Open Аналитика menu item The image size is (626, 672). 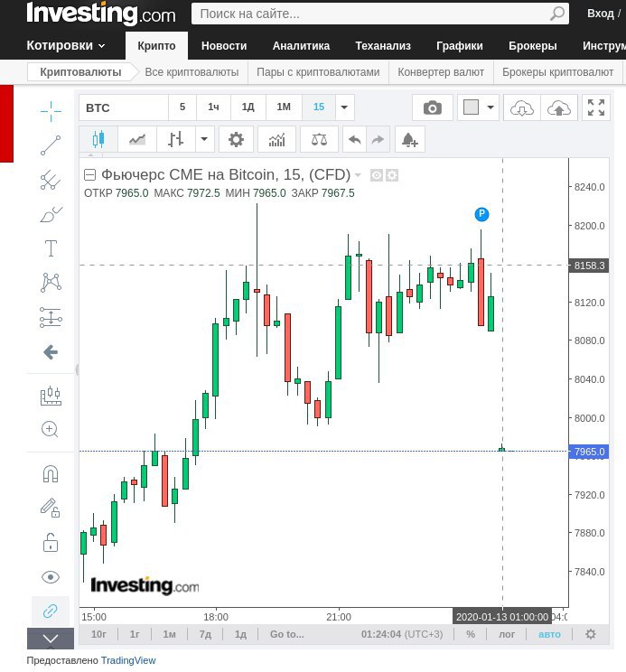pos(301,45)
